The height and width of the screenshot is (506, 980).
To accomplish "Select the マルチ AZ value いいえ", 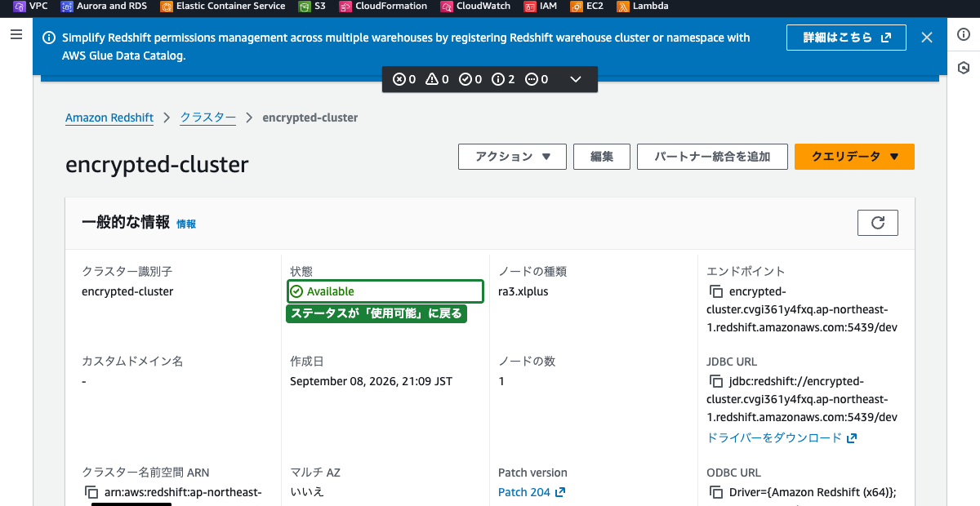I will 307,492.
